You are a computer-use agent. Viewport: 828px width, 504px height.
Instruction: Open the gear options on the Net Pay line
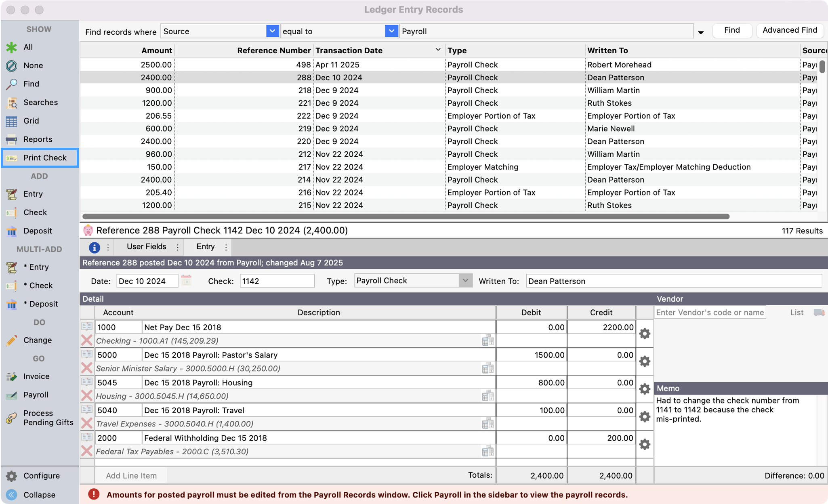(x=644, y=334)
